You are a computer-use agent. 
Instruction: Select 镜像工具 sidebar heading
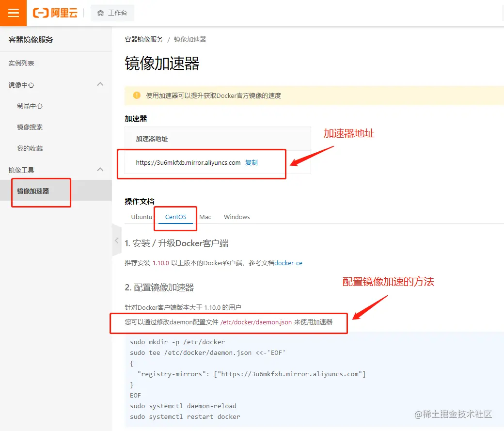tap(21, 170)
